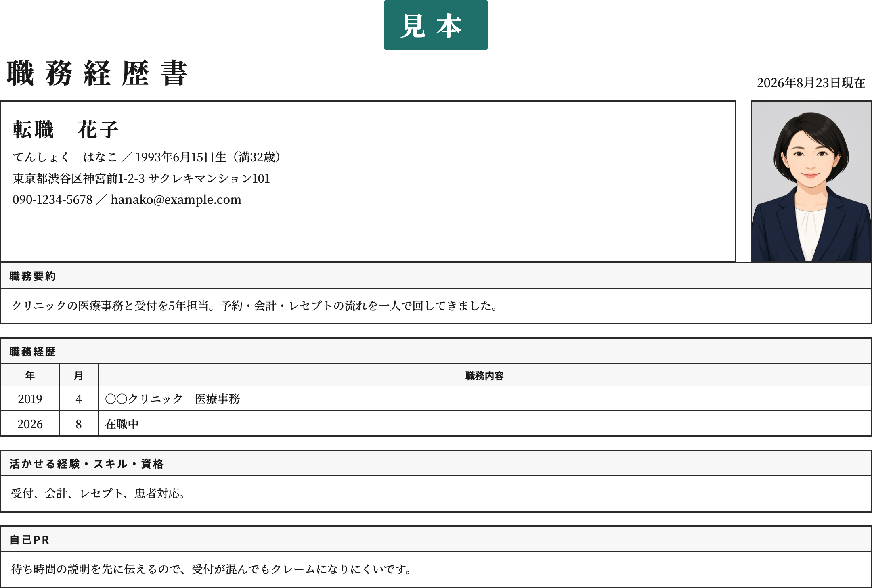Click the skills text 受付、会計、レセプト、患者対応。
The height and width of the screenshot is (588, 872).
[x=99, y=494]
